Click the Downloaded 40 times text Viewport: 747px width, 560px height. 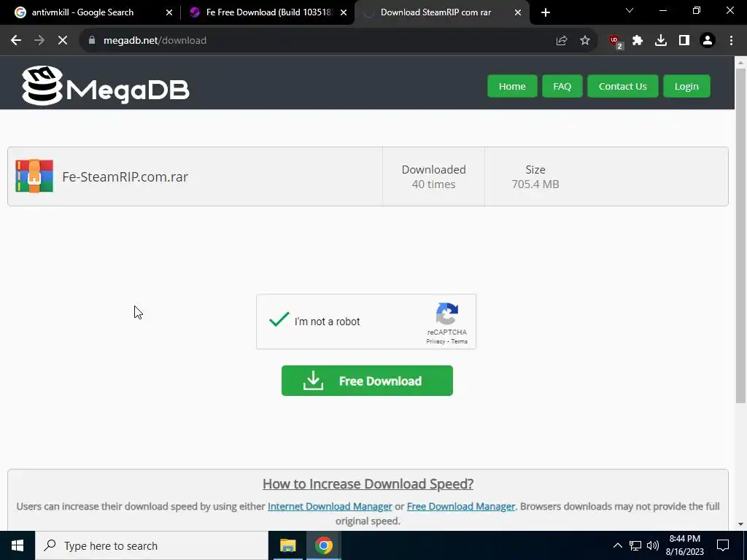coord(433,176)
